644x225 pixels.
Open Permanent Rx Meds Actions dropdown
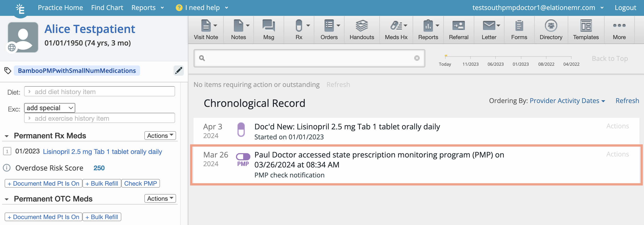point(160,136)
